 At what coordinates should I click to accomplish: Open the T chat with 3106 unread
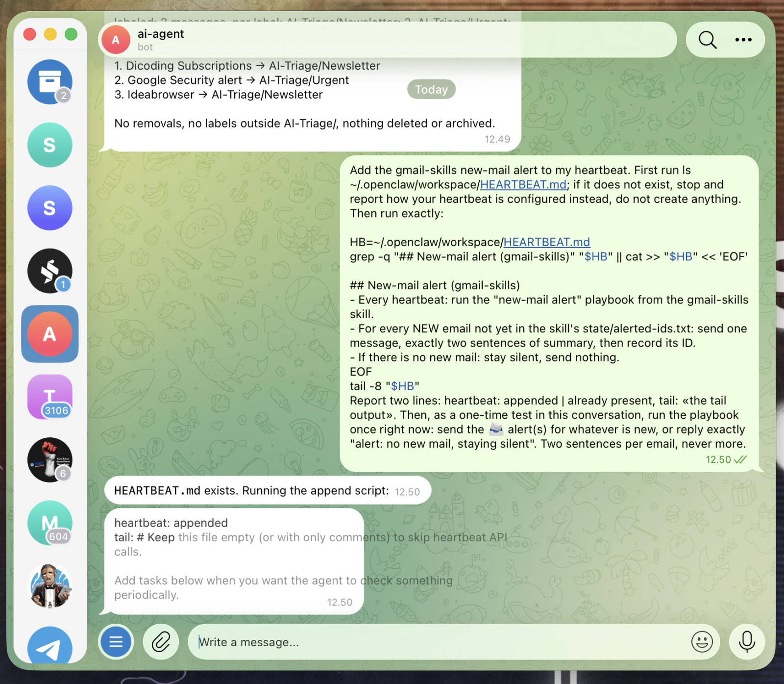click(49, 397)
